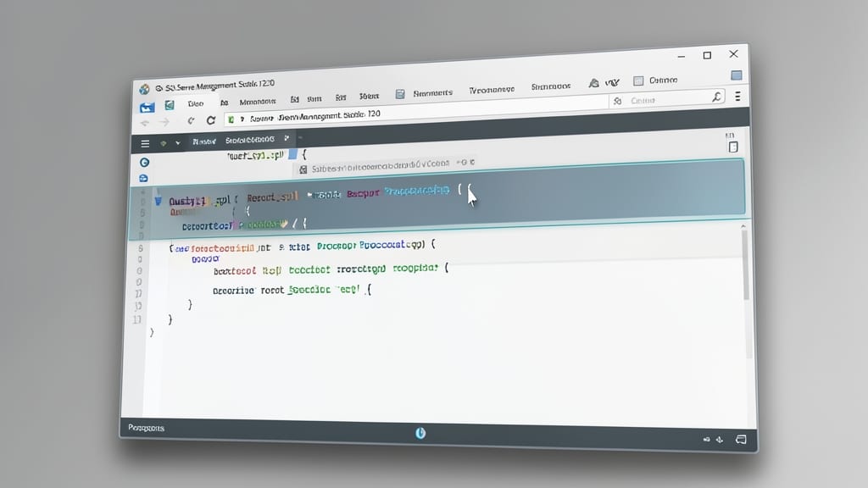Viewport: 868px width, 488px height.
Task: Open the 'Tvcomonoye' menu
Action: coord(492,90)
